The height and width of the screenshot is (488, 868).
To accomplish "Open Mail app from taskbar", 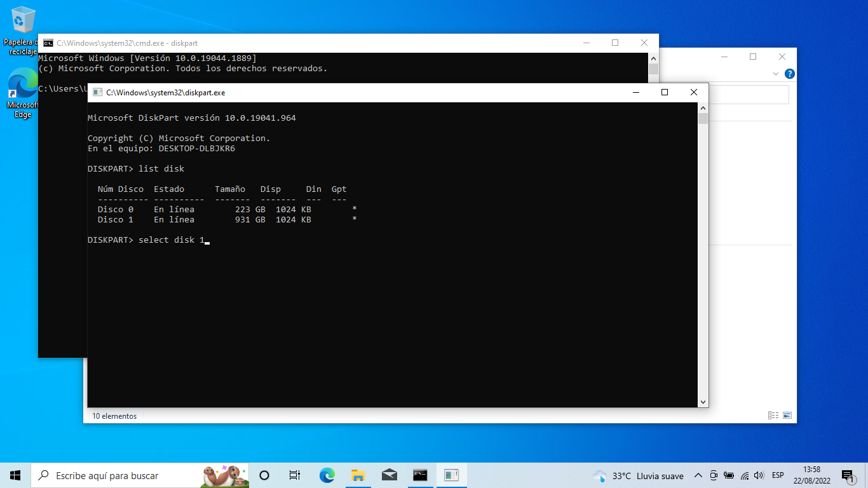I will pyautogui.click(x=390, y=475).
